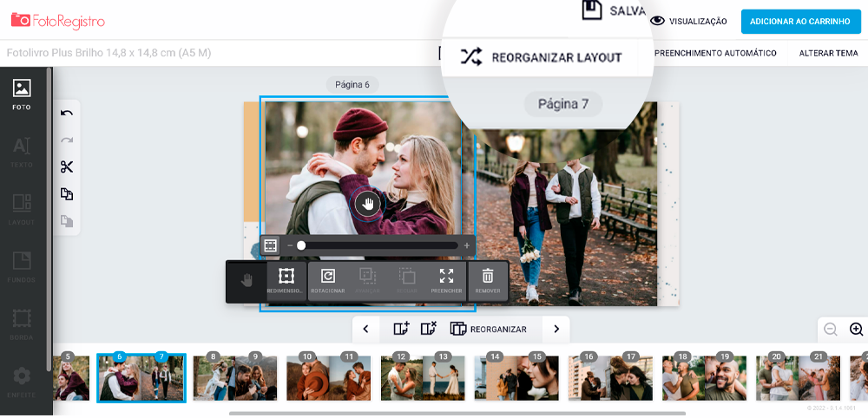Click the plus sign of photo zoom slider
This screenshot has height=418, width=868.
pos(467,245)
